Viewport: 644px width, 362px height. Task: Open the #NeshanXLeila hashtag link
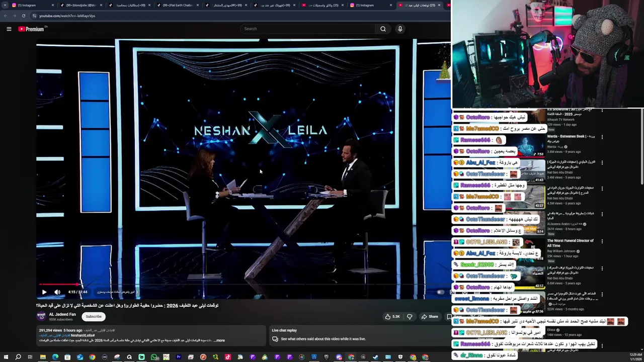click(x=83, y=335)
